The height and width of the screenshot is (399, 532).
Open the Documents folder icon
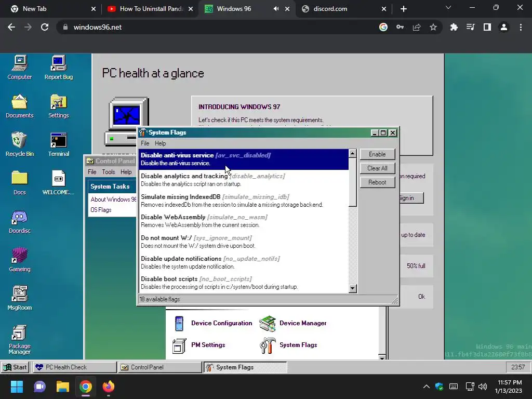pyautogui.click(x=20, y=106)
